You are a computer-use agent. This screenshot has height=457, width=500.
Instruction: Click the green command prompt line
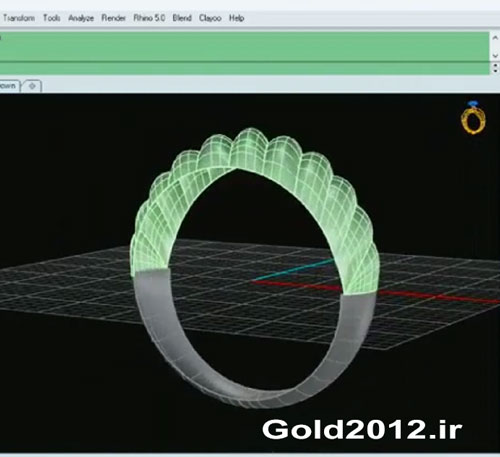click(244, 68)
